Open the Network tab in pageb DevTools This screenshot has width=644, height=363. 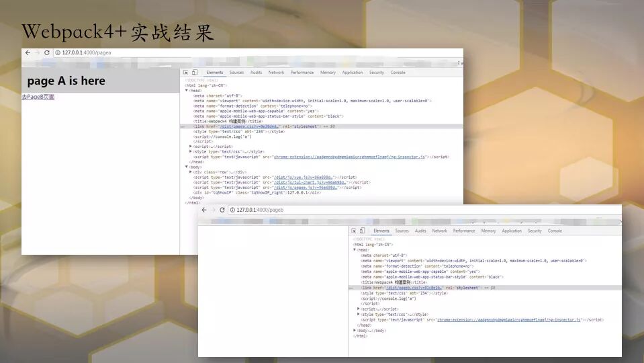point(439,231)
